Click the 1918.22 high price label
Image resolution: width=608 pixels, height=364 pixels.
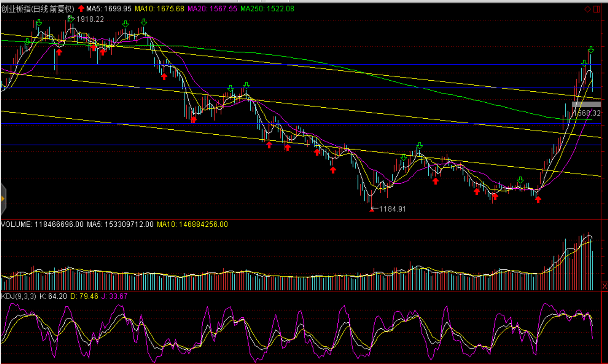[90, 19]
